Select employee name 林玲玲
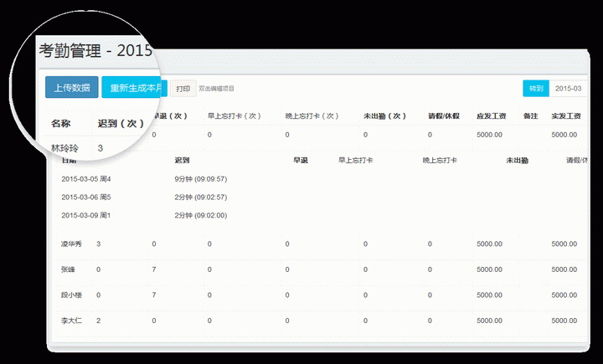The height and width of the screenshot is (364, 603). 64,148
